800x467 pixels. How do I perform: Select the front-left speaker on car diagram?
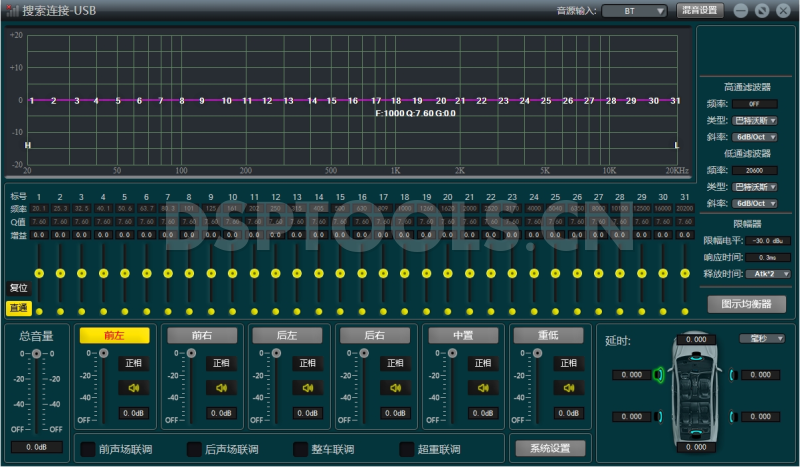(659, 375)
